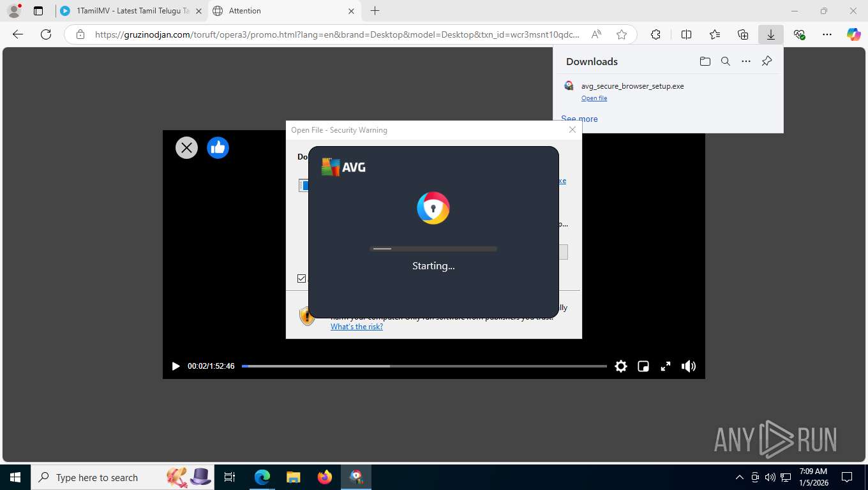Viewport: 868px width, 490px height.
Task: Search downloads in Downloads panel
Action: [726, 61]
